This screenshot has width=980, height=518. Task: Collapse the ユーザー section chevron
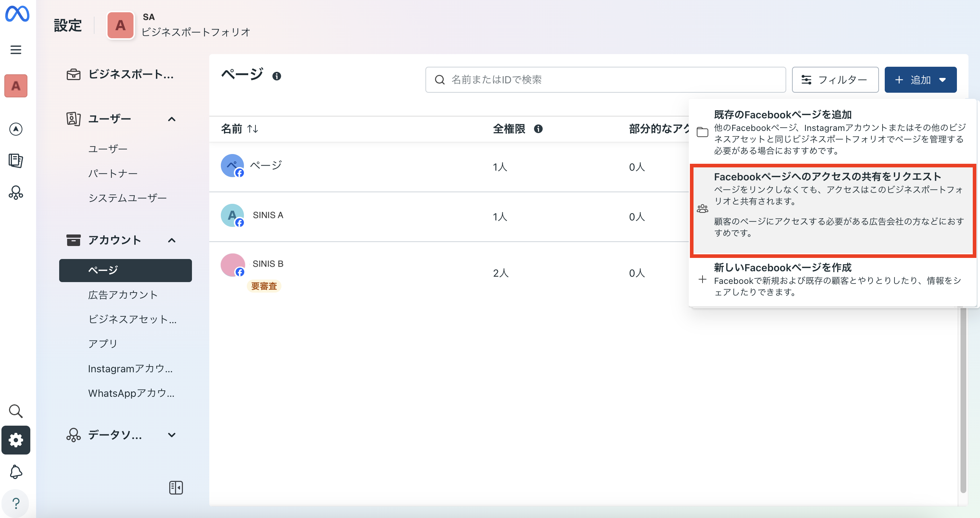(172, 119)
